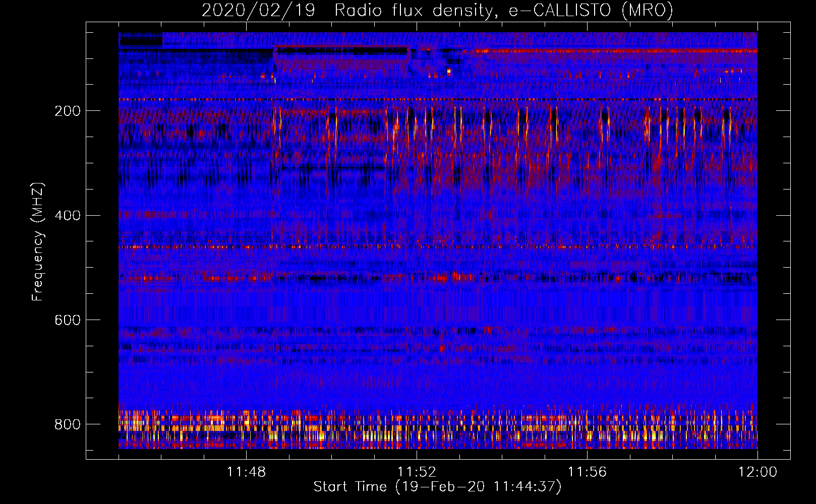Click the 11:48 time tick label
Viewport: 816px width, 504px height.
click(x=246, y=472)
